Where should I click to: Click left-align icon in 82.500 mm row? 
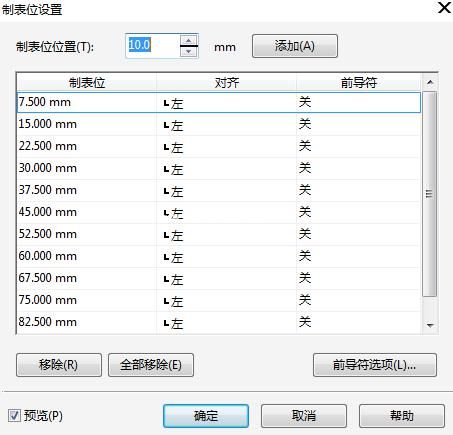[166, 324]
